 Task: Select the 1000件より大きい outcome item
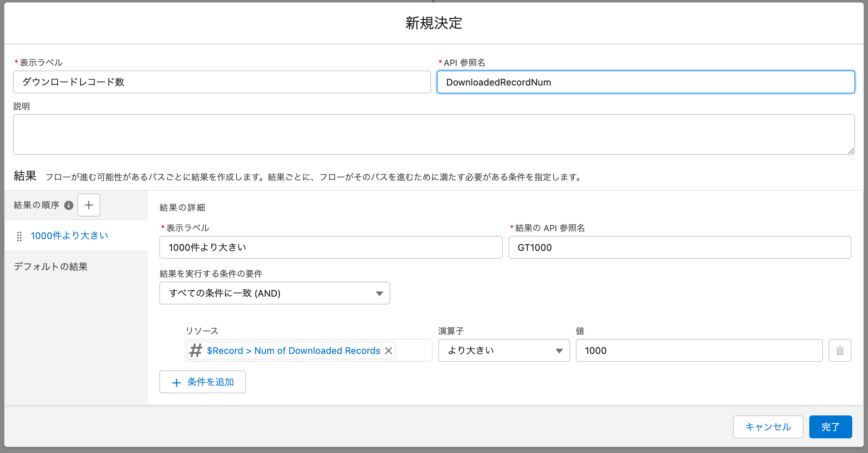tap(69, 236)
